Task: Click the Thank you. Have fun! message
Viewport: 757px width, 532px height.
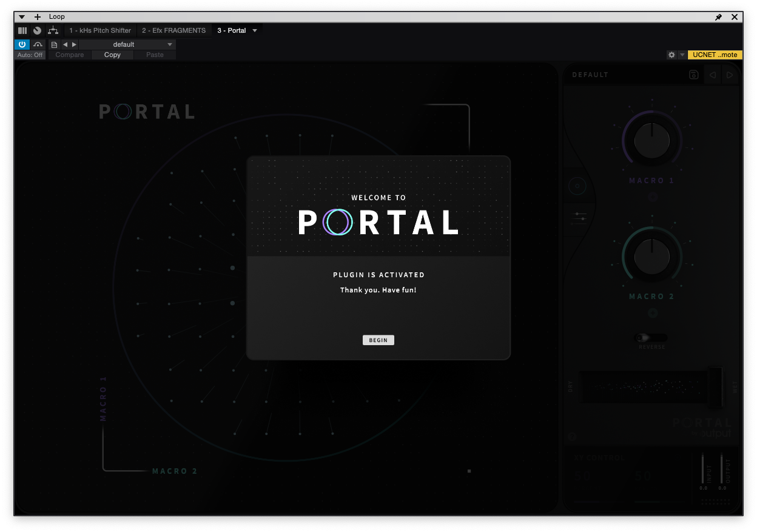Action: point(378,290)
